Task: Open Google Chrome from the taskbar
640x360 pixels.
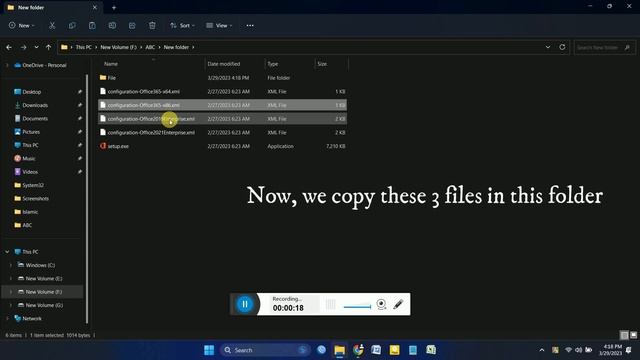Action: click(x=358, y=350)
